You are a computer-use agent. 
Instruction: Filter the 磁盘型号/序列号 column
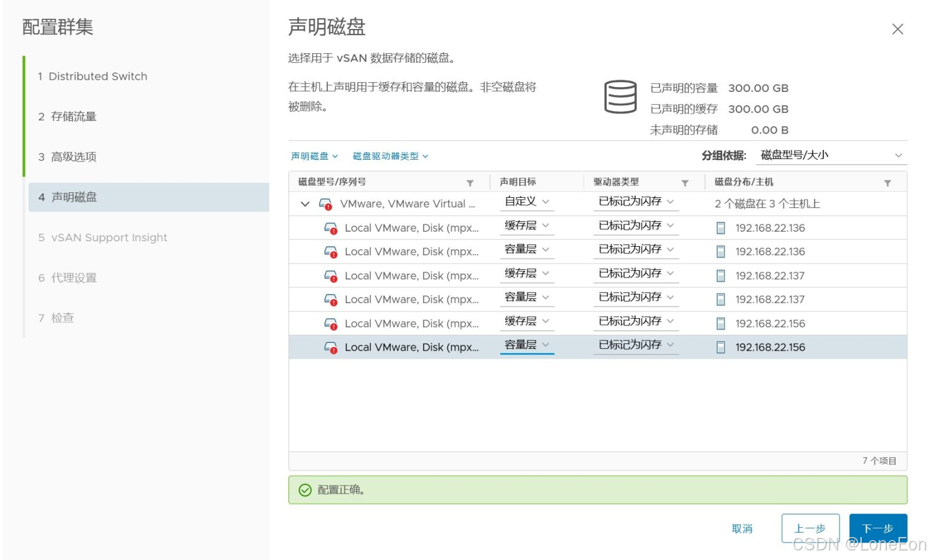click(470, 183)
